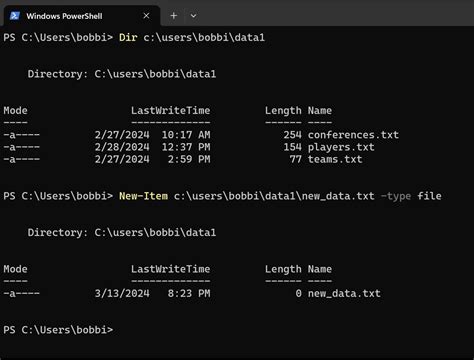
Task: Close the Windows PowerShell tab
Action: (146, 16)
